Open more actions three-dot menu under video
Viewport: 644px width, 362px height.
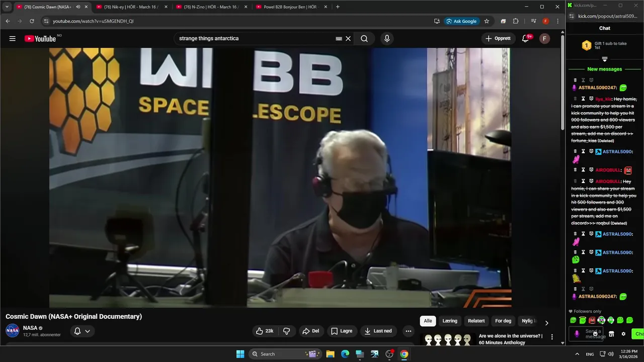click(408, 331)
